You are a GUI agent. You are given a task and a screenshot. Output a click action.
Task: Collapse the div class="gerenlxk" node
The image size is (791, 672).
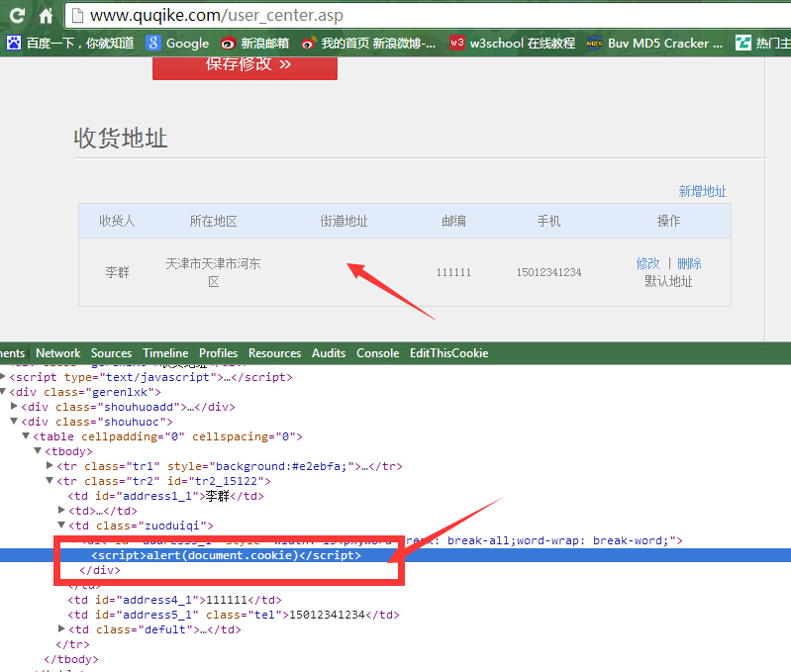3,391
